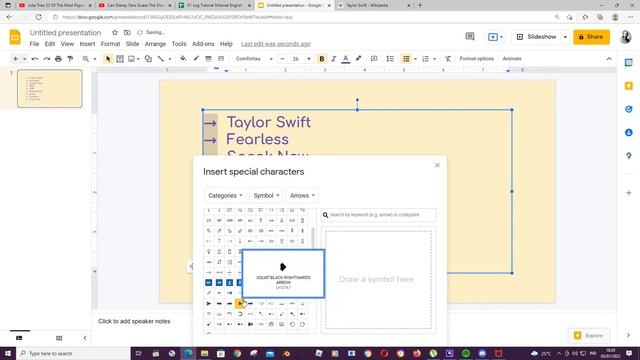Image resolution: width=640 pixels, height=360 pixels.
Task: Click the insert image icon
Action: click(131, 59)
